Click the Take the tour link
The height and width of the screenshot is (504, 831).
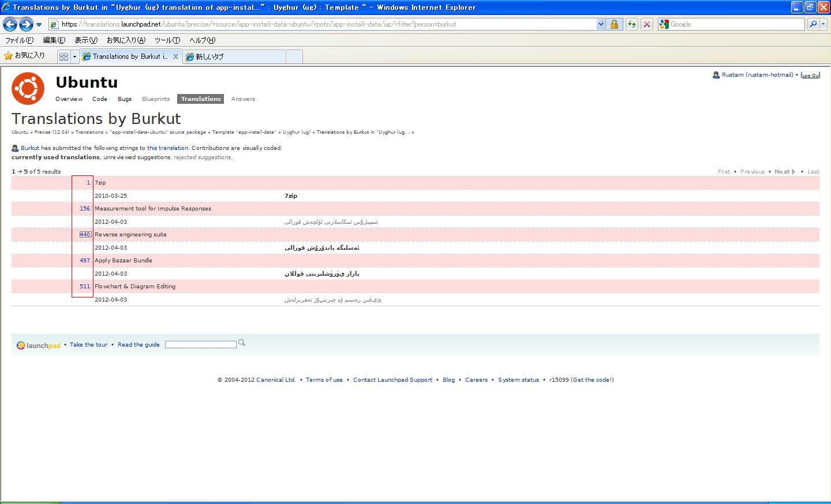89,345
